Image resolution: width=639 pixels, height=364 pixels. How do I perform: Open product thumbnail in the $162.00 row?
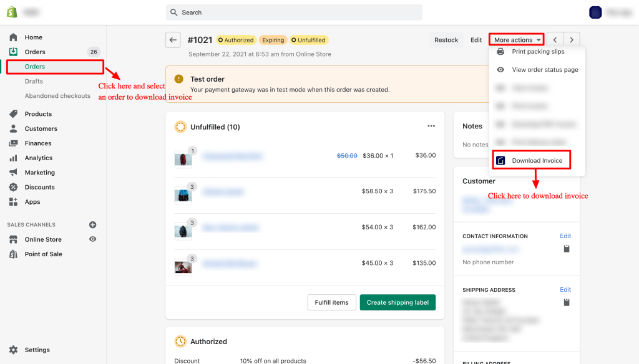click(183, 231)
